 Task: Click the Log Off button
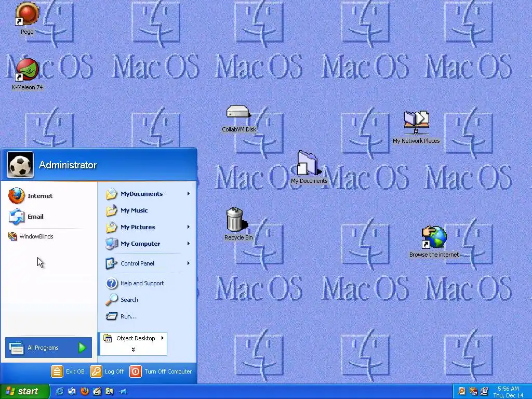[x=107, y=371]
